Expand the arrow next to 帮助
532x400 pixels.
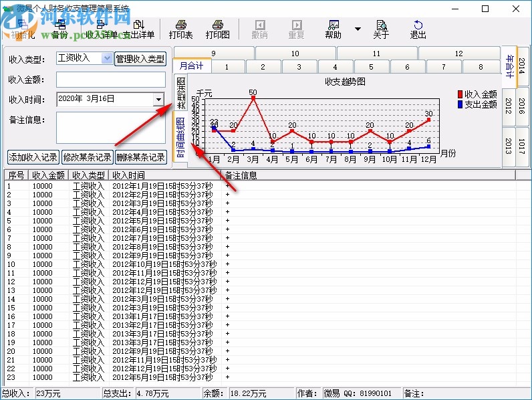click(x=358, y=29)
